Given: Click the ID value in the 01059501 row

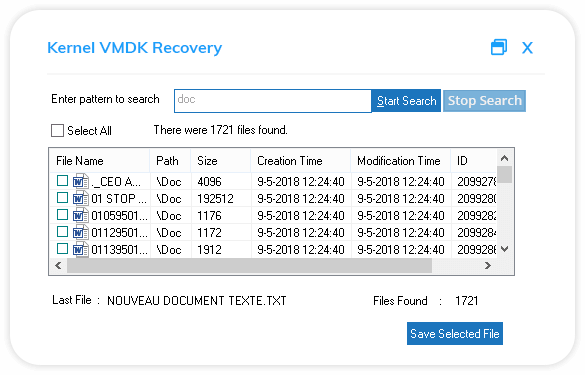Looking at the screenshot, I should [x=477, y=216].
